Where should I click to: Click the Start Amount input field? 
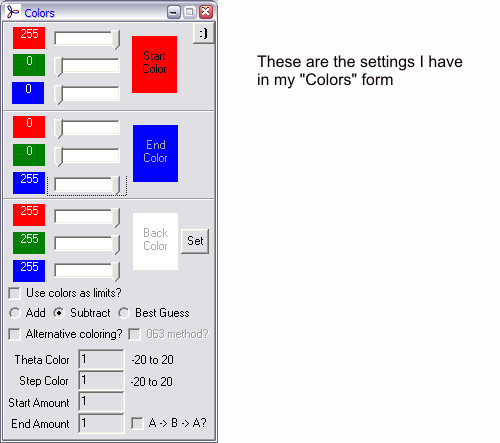click(101, 401)
